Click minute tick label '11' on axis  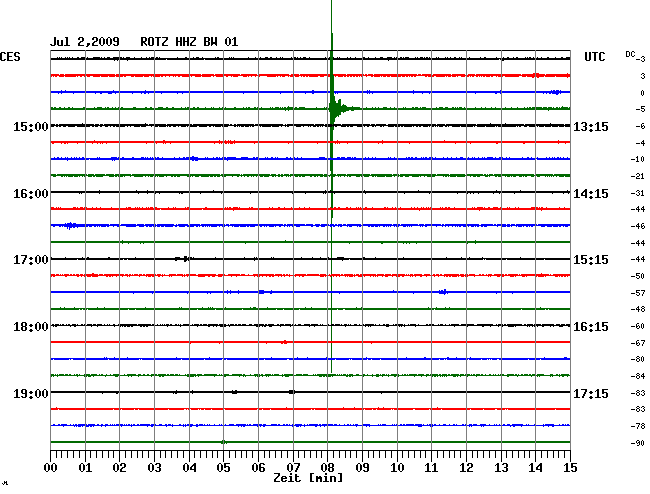coord(431,467)
